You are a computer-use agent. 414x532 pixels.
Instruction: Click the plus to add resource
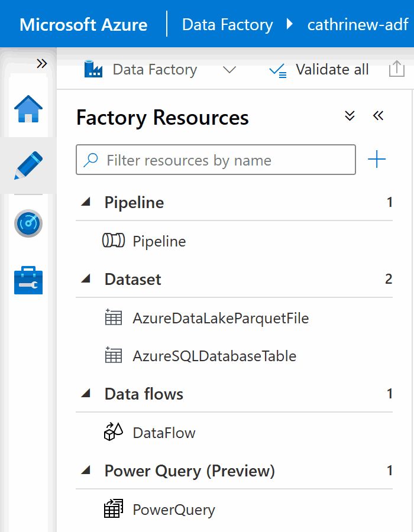[x=377, y=160]
